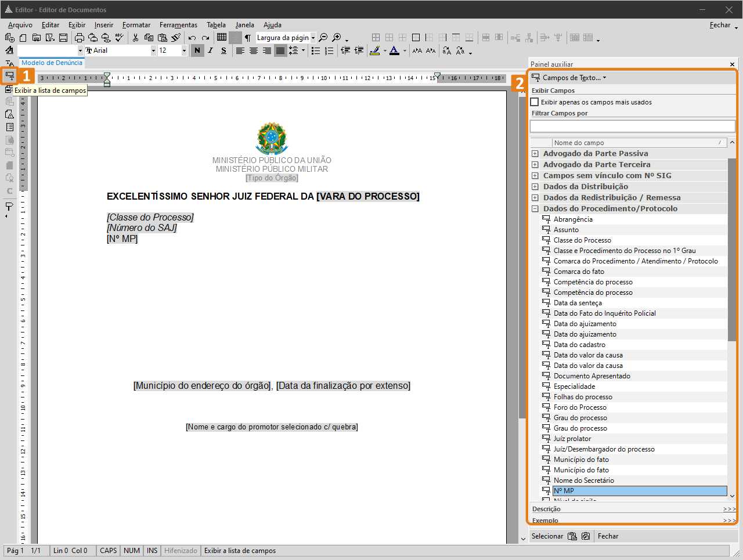Align text right
Image resolution: width=743 pixels, height=560 pixels.
click(x=266, y=50)
